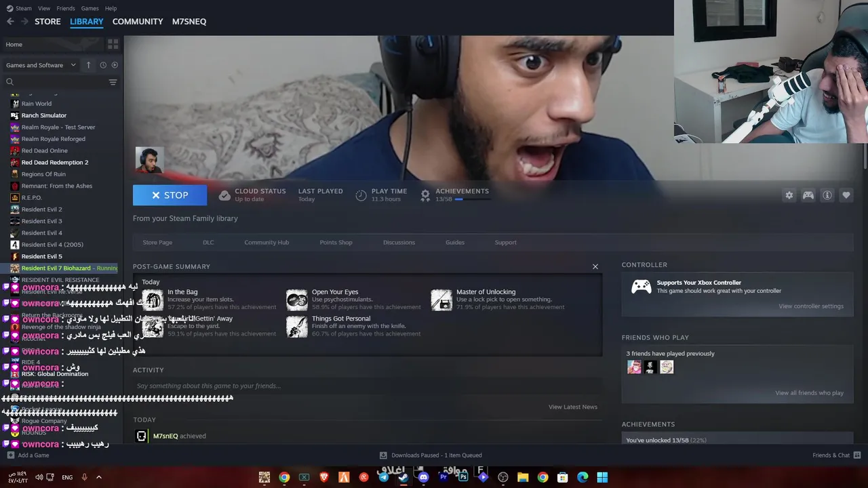Open the Friends & Chat grid icon
The image size is (868, 488).
click(x=857, y=455)
